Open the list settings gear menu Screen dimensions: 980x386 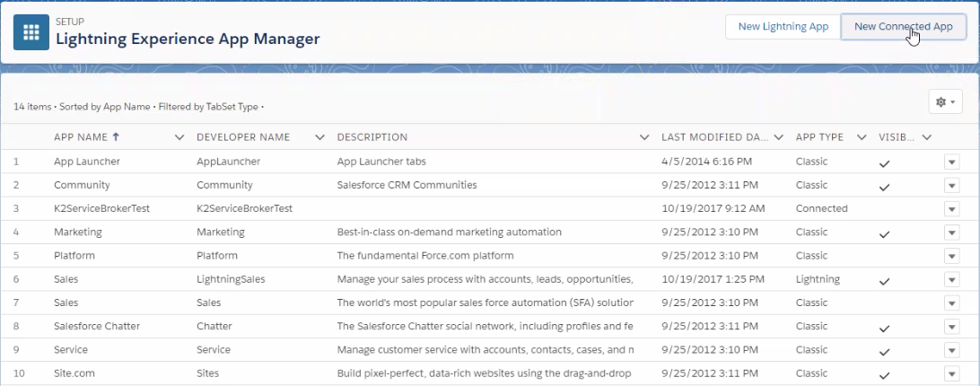click(945, 102)
